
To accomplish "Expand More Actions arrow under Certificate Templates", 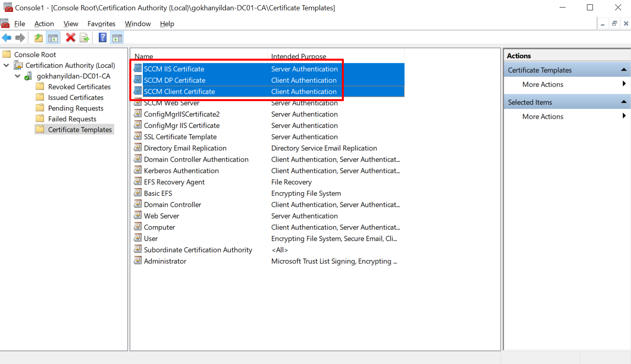I will (x=624, y=84).
